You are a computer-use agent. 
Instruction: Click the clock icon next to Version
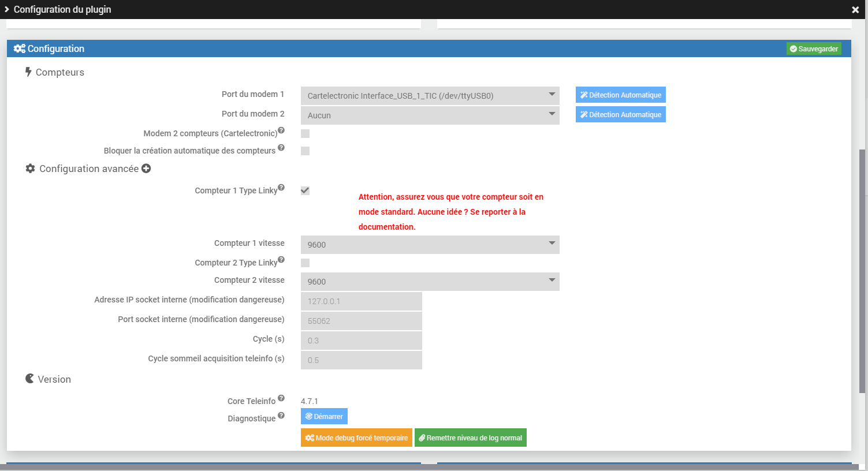[x=29, y=378]
